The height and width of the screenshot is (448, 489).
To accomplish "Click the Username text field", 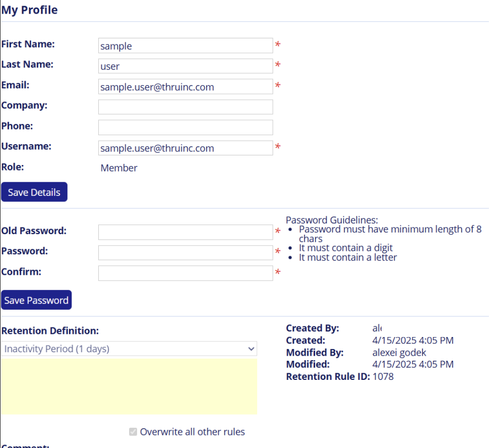I will [x=185, y=148].
